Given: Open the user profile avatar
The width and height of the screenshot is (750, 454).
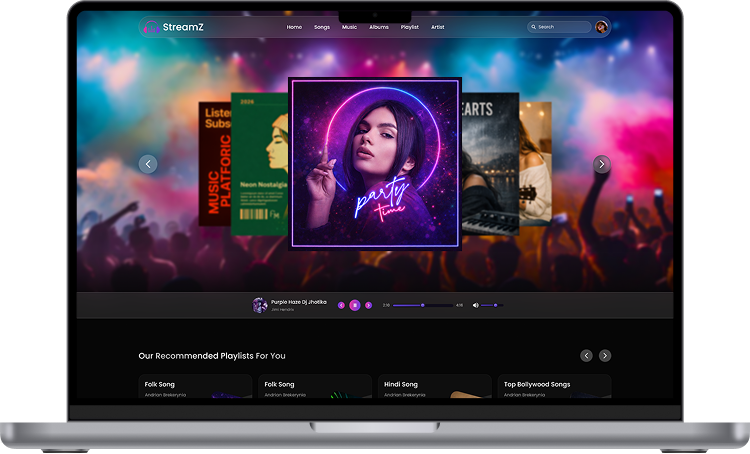Looking at the screenshot, I should pyautogui.click(x=601, y=27).
